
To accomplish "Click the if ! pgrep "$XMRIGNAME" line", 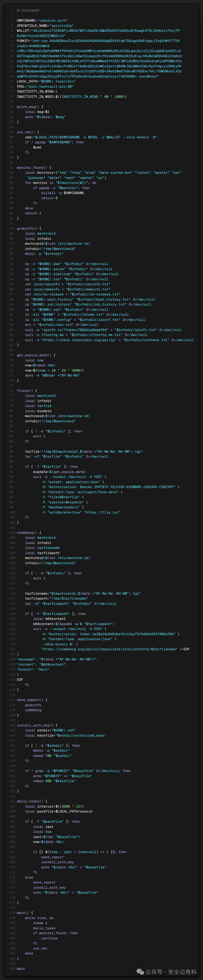I will (54, 142).
